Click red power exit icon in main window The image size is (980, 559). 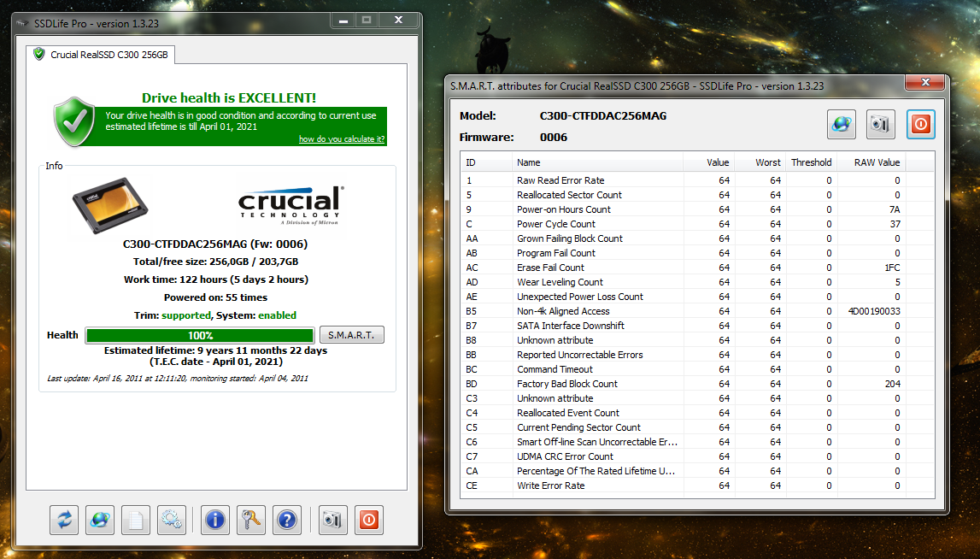tap(369, 521)
